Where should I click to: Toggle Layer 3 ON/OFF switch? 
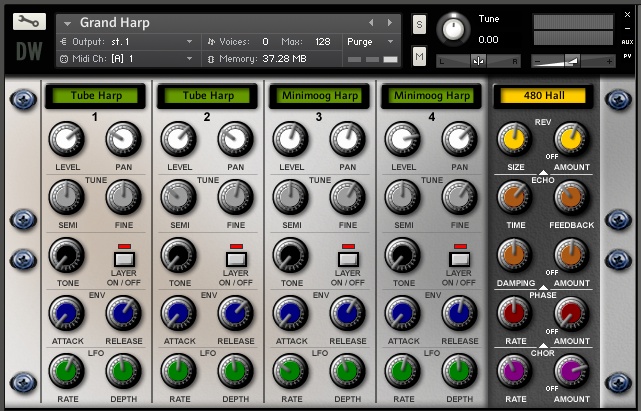[x=348, y=259]
